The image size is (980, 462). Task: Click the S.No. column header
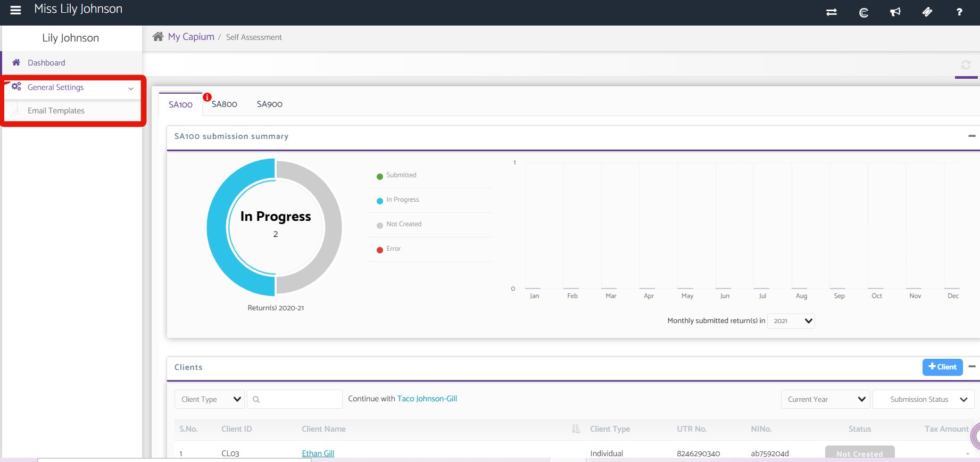(188, 429)
